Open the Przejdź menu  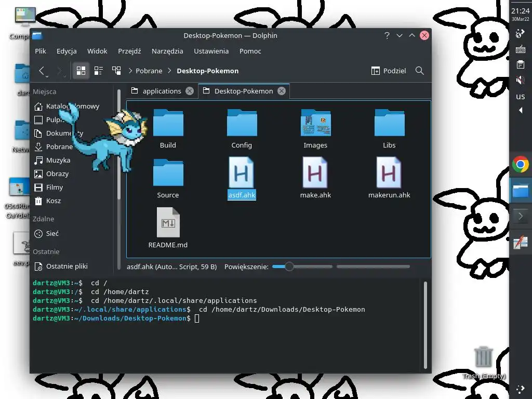click(x=129, y=51)
